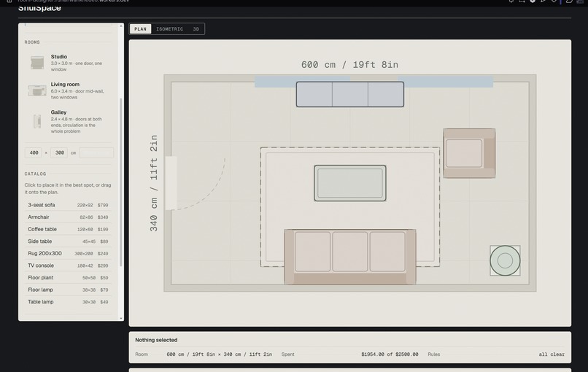Click the $799 price of the 3-seat sofa
The width and height of the screenshot is (588, 372).
tap(103, 205)
